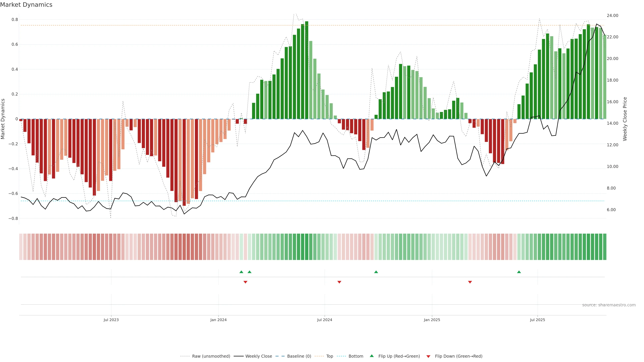Select the green flip-up marker near October 2024
The height and width of the screenshot is (362, 644).
[x=376, y=272]
